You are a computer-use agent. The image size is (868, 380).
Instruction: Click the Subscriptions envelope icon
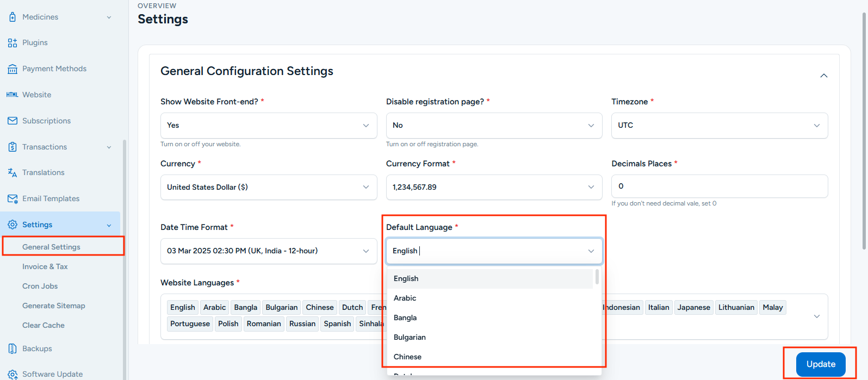[x=13, y=121]
